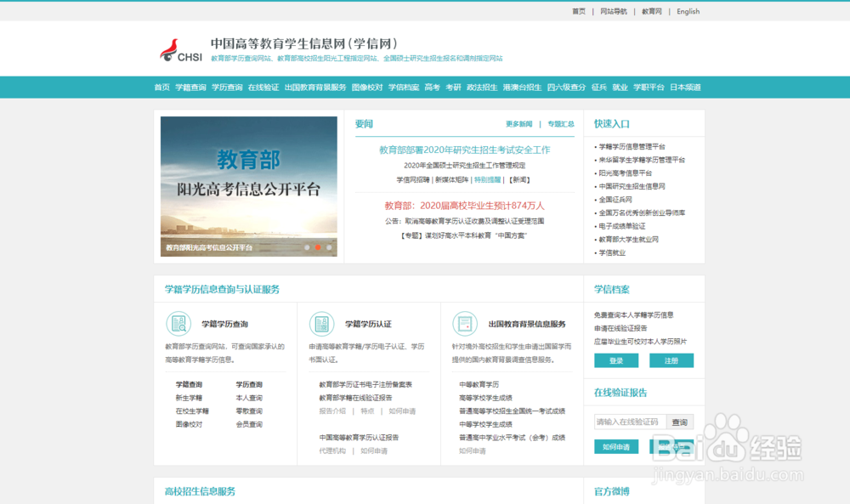This screenshot has width=850, height=504.
Task: Open 中等教育学历 link
Action: [479, 385]
